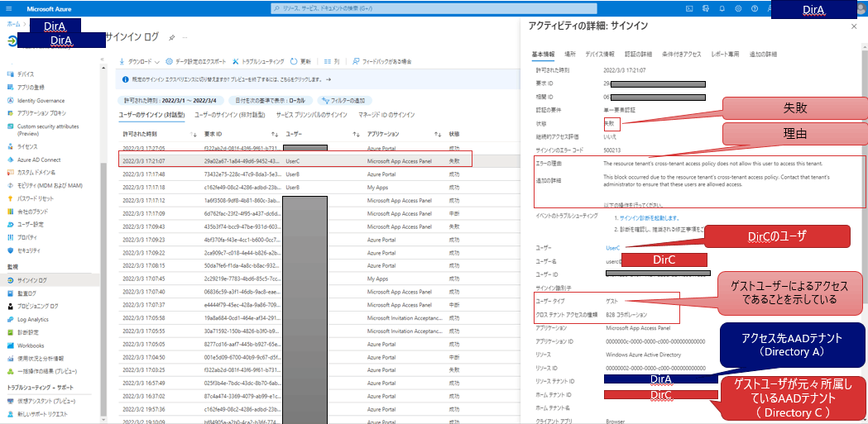Open the ellipsis menu beside the sign-in log title
868x424 pixels.
185,37
